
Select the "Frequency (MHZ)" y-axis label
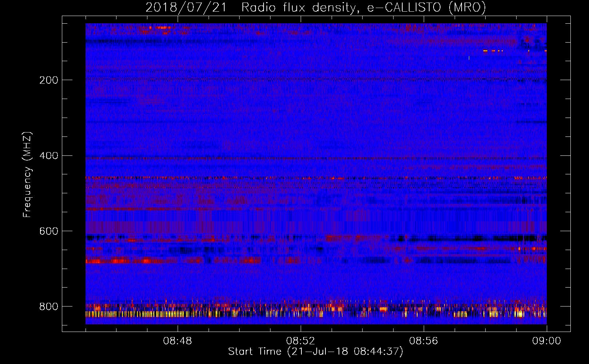pyautogui.click(x=27, y=174)
